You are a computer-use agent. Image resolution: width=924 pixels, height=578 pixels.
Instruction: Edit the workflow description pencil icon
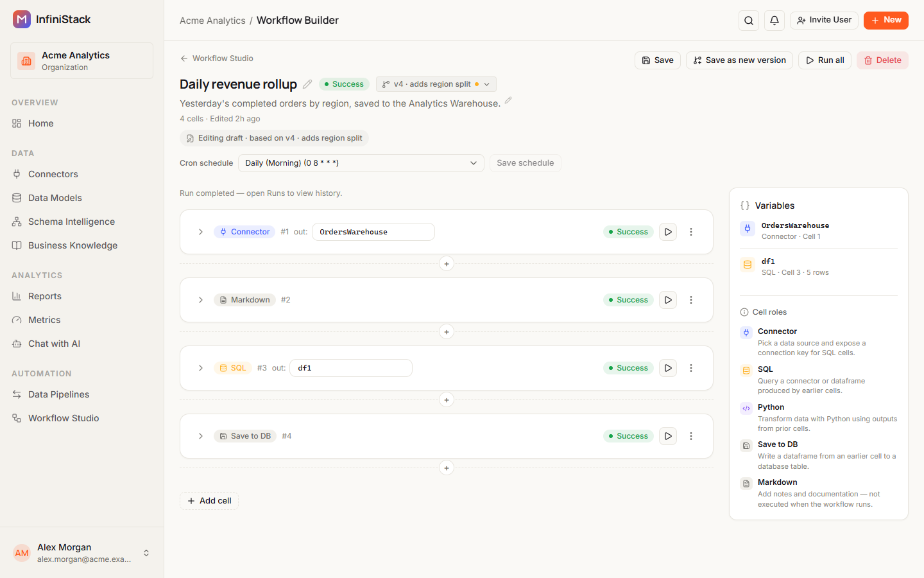click(508, 100)
